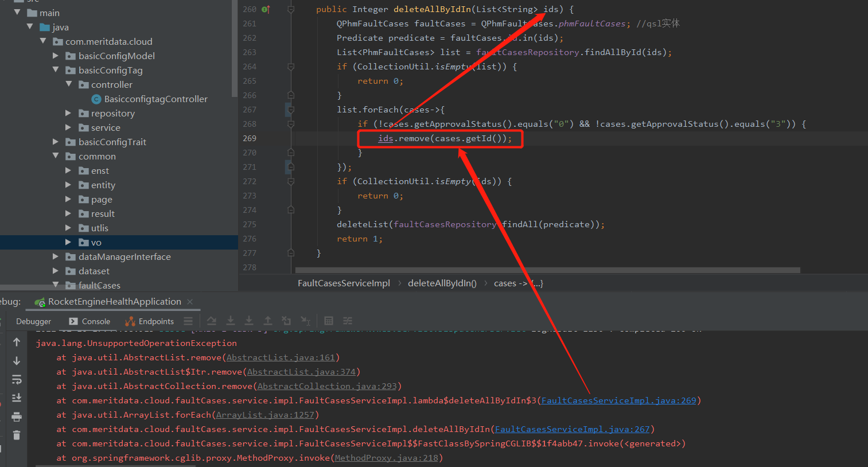
Task: Click the cases lambda breadcrumb
Action: tap(519, 283)
